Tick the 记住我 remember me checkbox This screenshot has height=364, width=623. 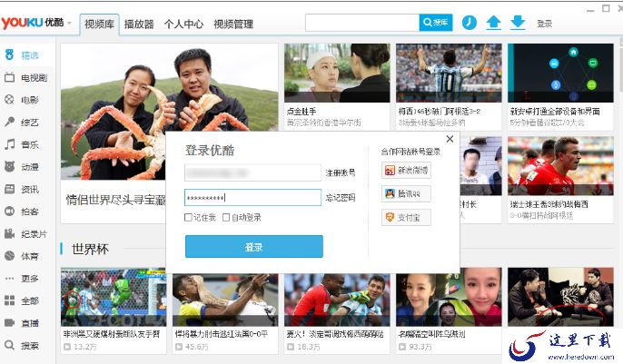pyautogui.click(x=188, y=217)
